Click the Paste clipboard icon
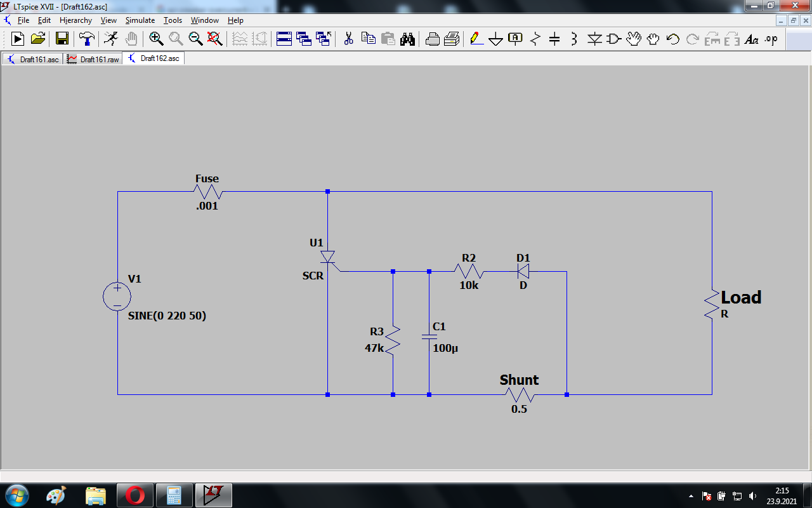This screenshot has height=508, width=812. click(x=388, y=39)
